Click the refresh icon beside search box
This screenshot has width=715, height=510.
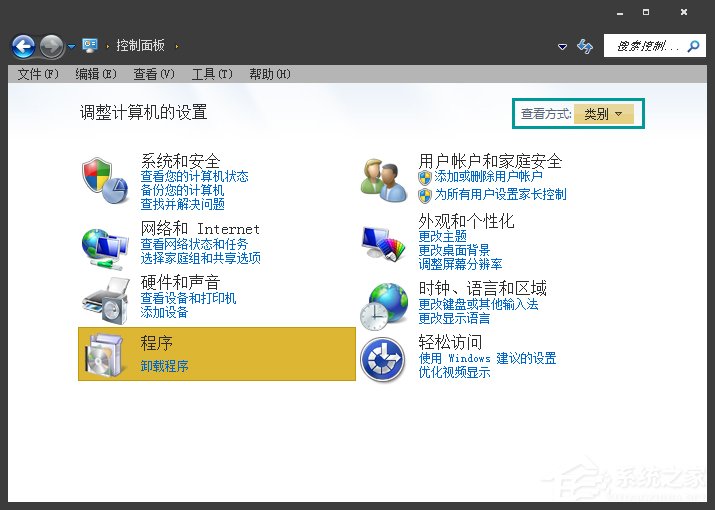(x=585, y=46)
